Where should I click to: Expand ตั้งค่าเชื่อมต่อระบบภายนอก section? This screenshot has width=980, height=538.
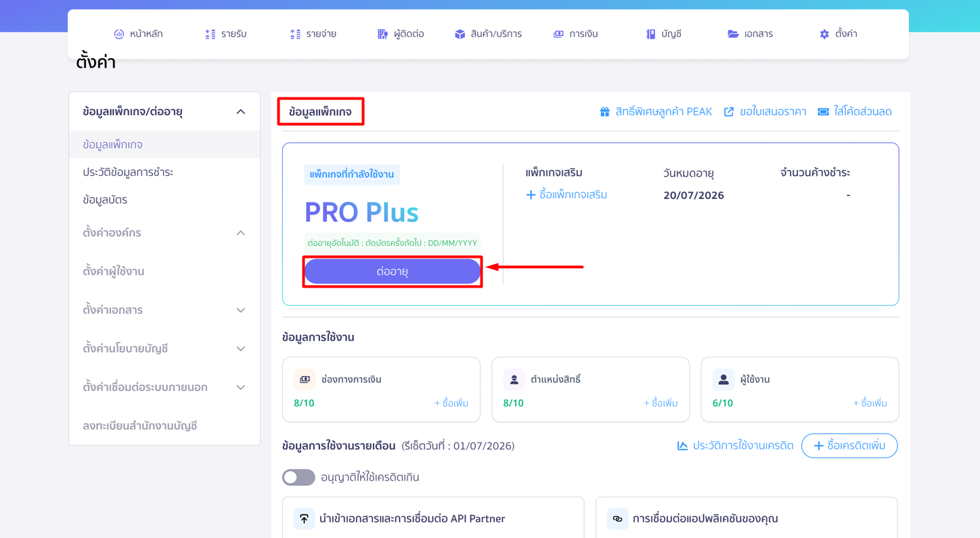[240, 387]
